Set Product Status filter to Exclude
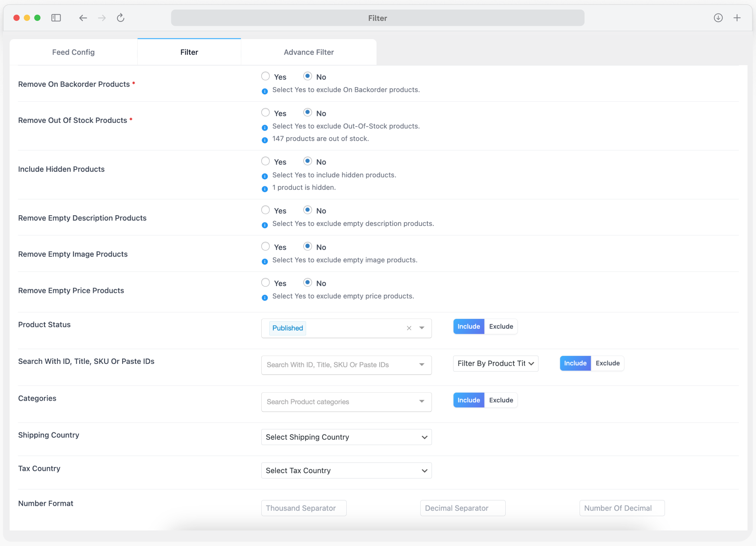This screenshot has height=546, width=756. [x=501, y=326]
